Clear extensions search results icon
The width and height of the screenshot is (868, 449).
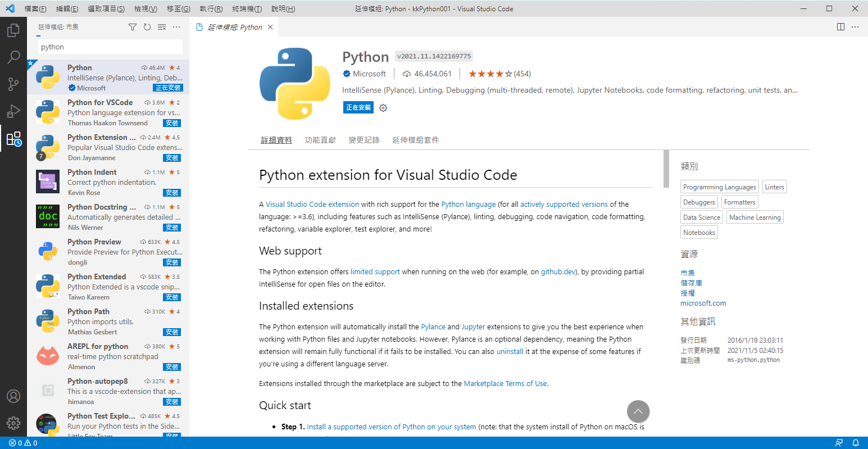(x=162, y=27)
